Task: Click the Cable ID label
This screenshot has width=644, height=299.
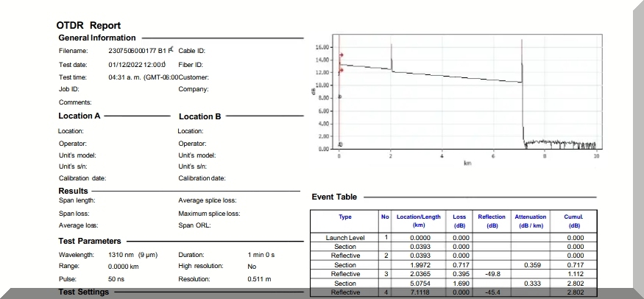Action: coord(192,51)
